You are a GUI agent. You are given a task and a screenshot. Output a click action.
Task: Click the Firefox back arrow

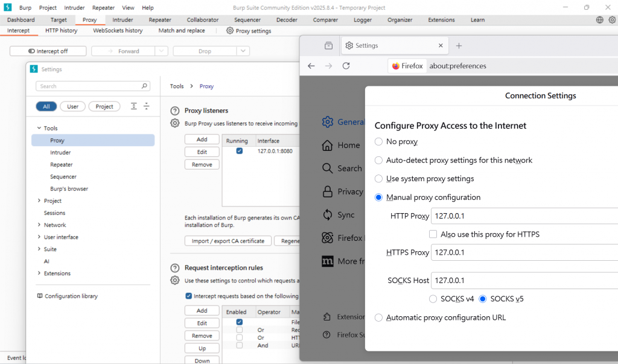311,66
